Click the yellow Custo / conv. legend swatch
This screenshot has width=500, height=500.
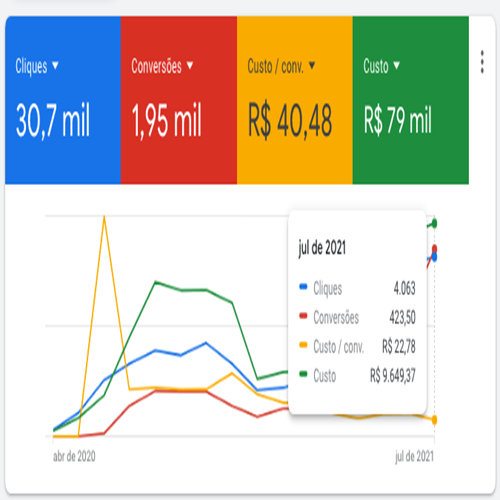(x=303, y=345)
